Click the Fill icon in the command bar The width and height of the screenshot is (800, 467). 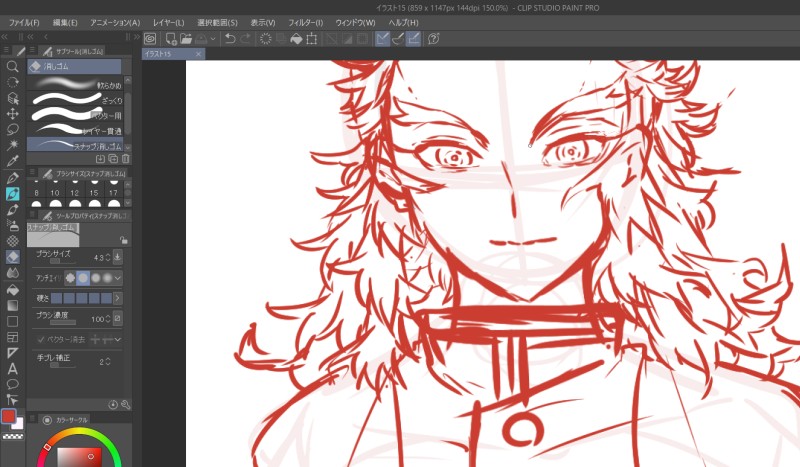(296, 39)
